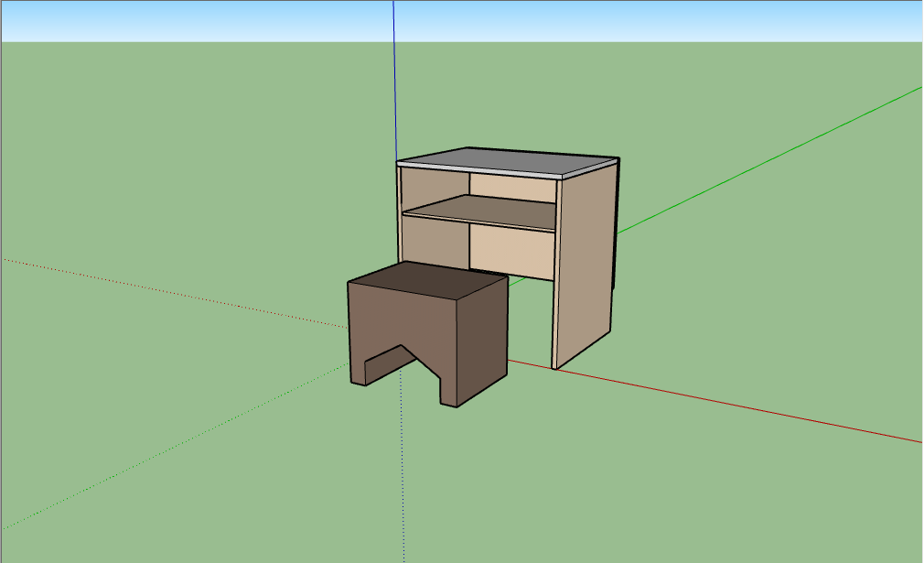The width and height of the screenshot is (924, 563).
Task: Click the white front edge of the tabletop
Action: [x=476, y=169]
